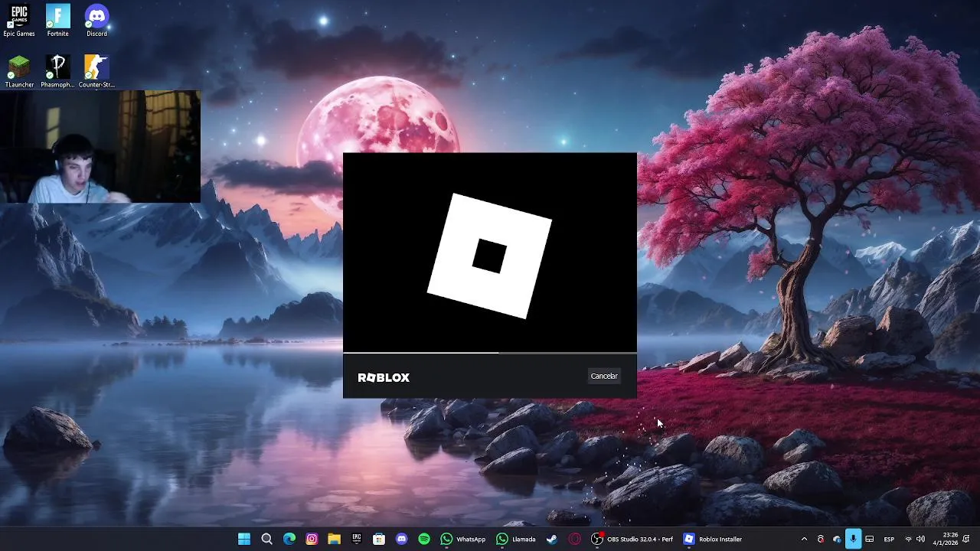Screen dimensions: 980x551
Task: Open Epic Games Launcher in the taskbar
Action: 357,539
